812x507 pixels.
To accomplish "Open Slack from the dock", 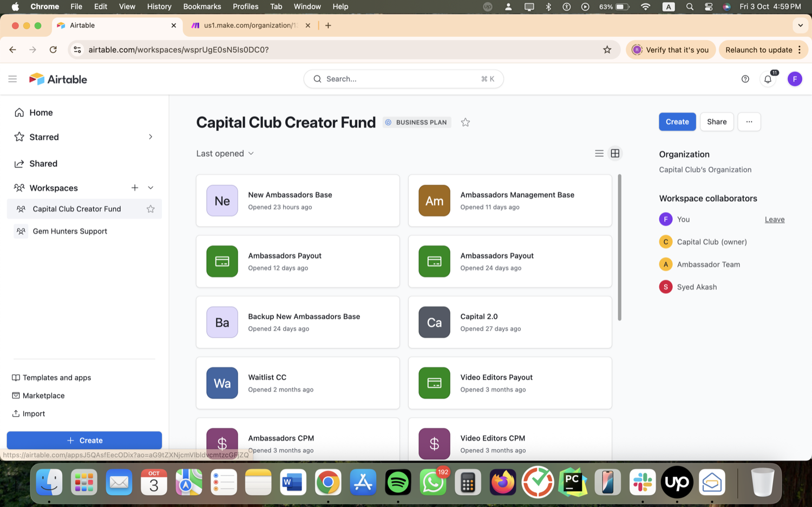I will pos(643,482).
